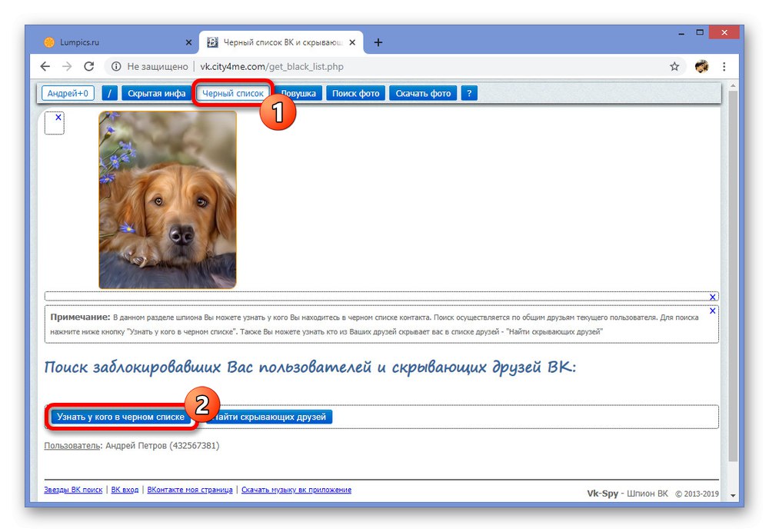The width and height of the screenshot is (769, 532).
Task: Click the 'Пользователь' link
Action: [x=72, y=446]
